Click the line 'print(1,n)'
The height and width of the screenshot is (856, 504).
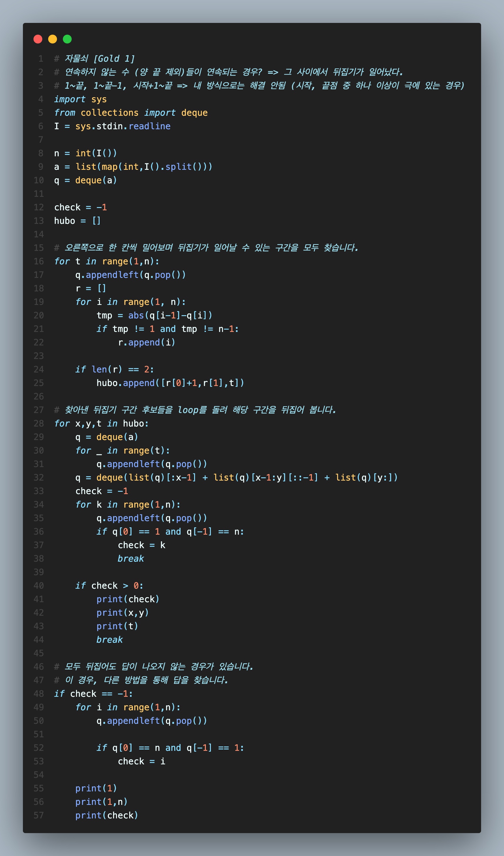point(102,802)
